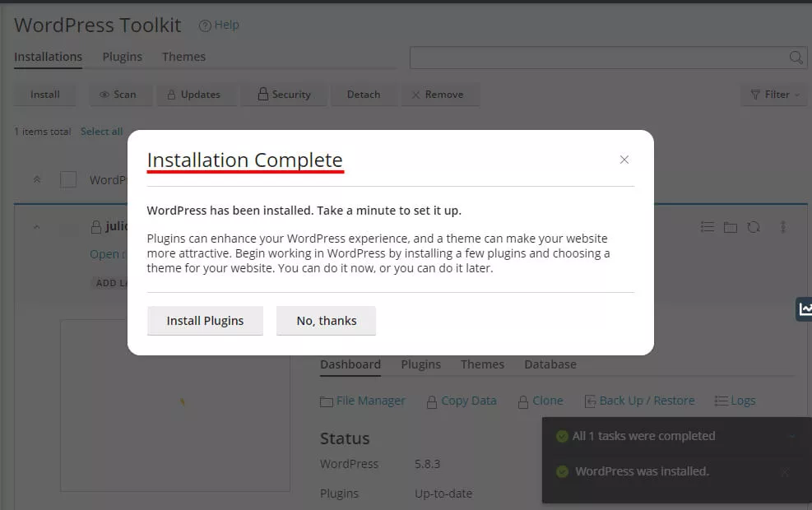Tick the header select checkbox
This screenshot has width=812, height=510.
68,179
